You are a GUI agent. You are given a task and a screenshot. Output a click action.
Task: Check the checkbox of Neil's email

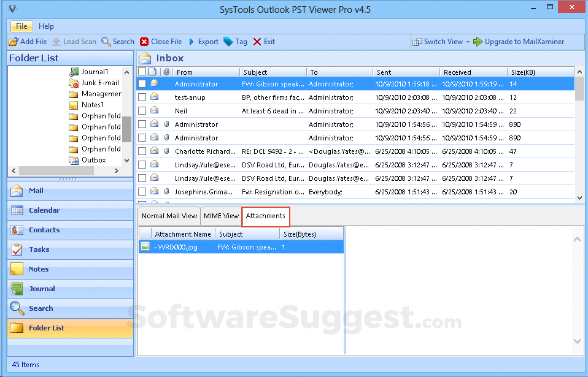142,111
